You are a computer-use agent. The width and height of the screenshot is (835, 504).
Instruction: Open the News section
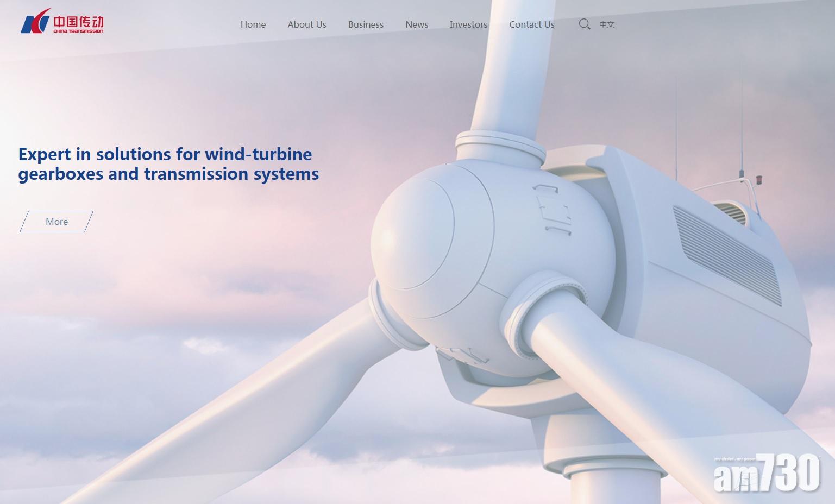417,24
